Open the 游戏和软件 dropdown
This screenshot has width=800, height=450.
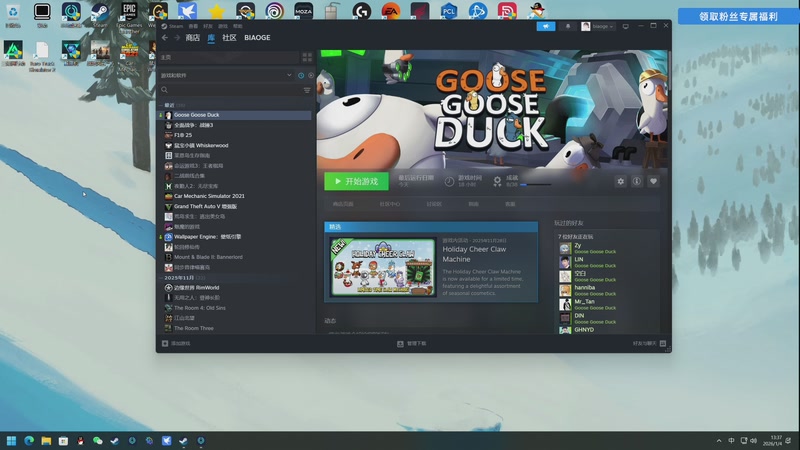click(228, 76)
